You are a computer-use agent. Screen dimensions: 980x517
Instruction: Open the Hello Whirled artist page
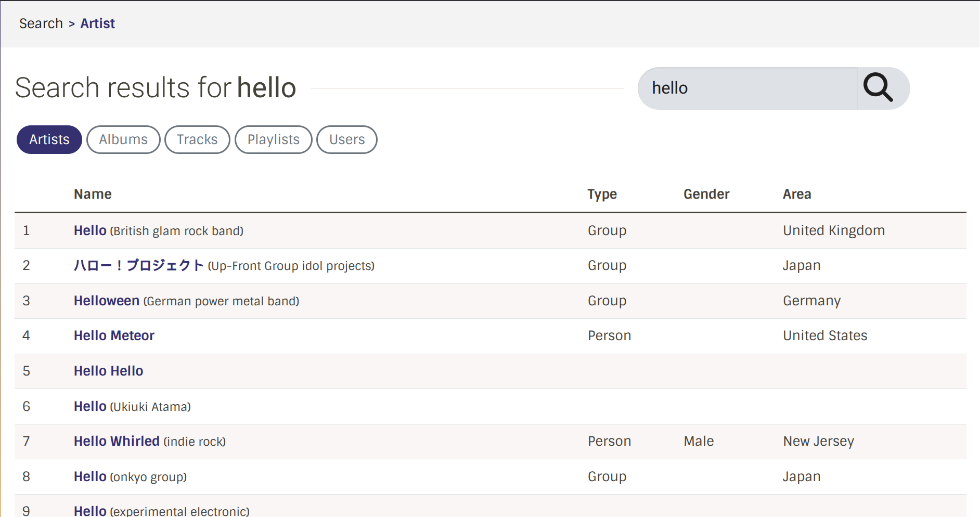pyautogui.click(x=117, y=441)
